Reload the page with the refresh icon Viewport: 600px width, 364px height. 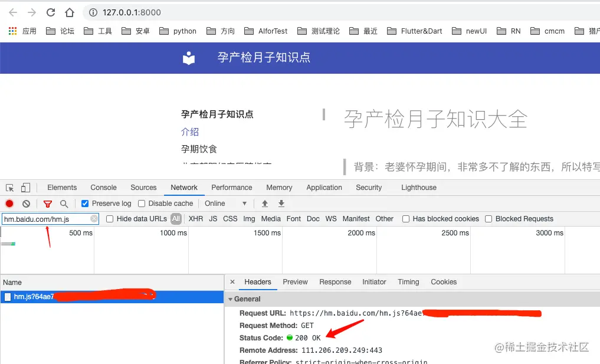point(51,12)
